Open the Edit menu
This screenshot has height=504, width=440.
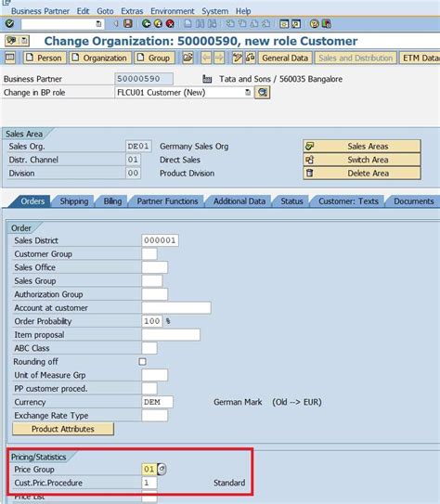pyautogui.click(x=83, y=11)
